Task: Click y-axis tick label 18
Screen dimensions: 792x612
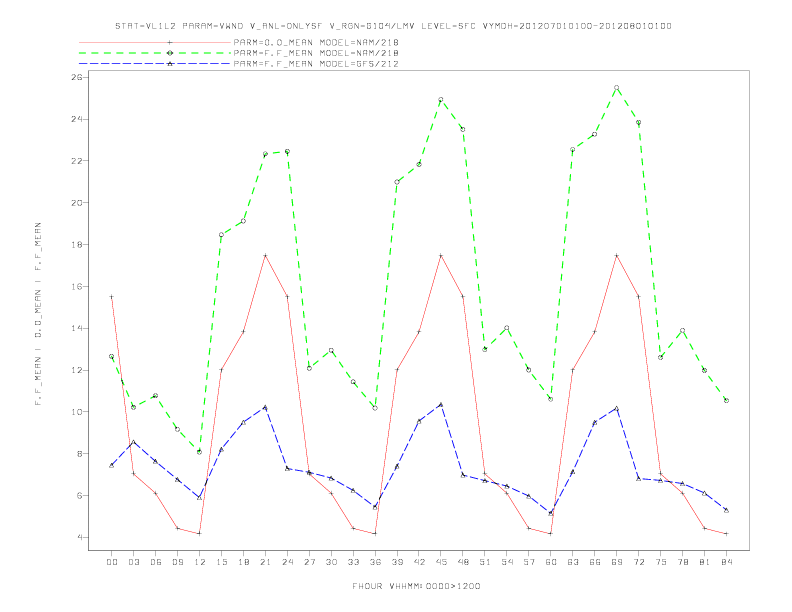Action: [77, 245]
